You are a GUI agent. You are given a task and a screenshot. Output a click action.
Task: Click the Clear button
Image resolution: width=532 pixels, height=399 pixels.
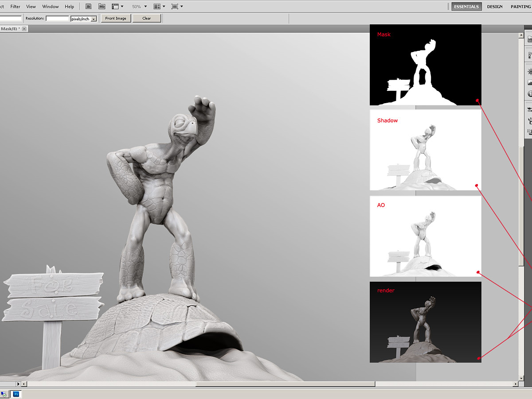pos(147,19)
